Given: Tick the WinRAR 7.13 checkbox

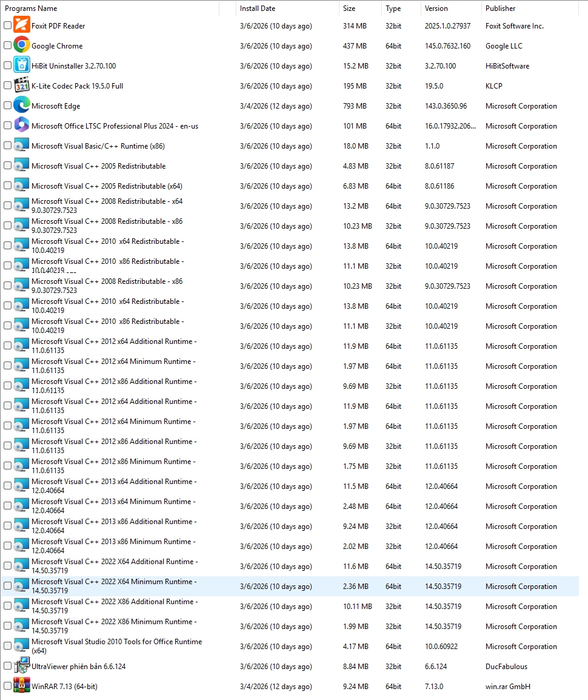Looking at the screenshot, I should pos(7,686).
